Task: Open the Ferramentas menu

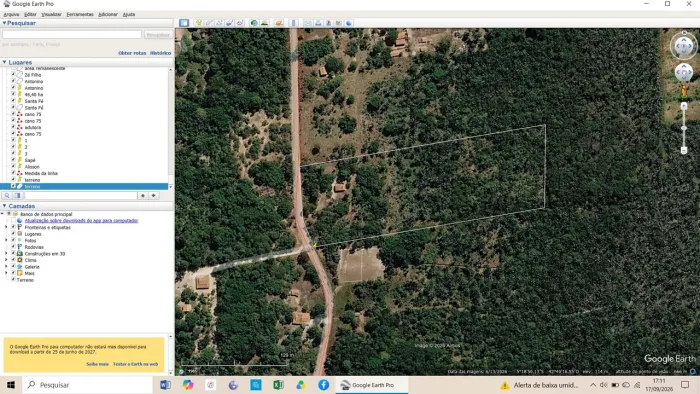Action: (80, 14)
